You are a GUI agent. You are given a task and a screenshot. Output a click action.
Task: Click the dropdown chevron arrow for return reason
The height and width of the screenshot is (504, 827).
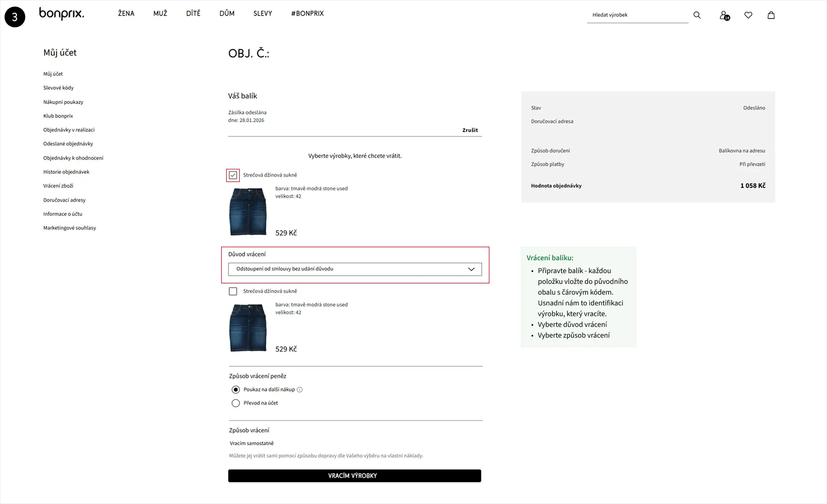(x=471, y=269)
